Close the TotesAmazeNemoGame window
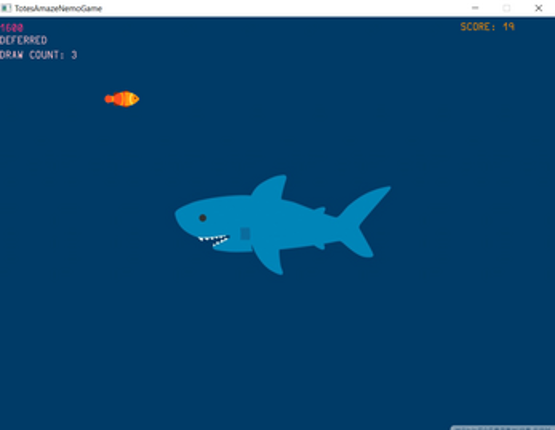Screen dimensions: 555x430 point(538,8)
